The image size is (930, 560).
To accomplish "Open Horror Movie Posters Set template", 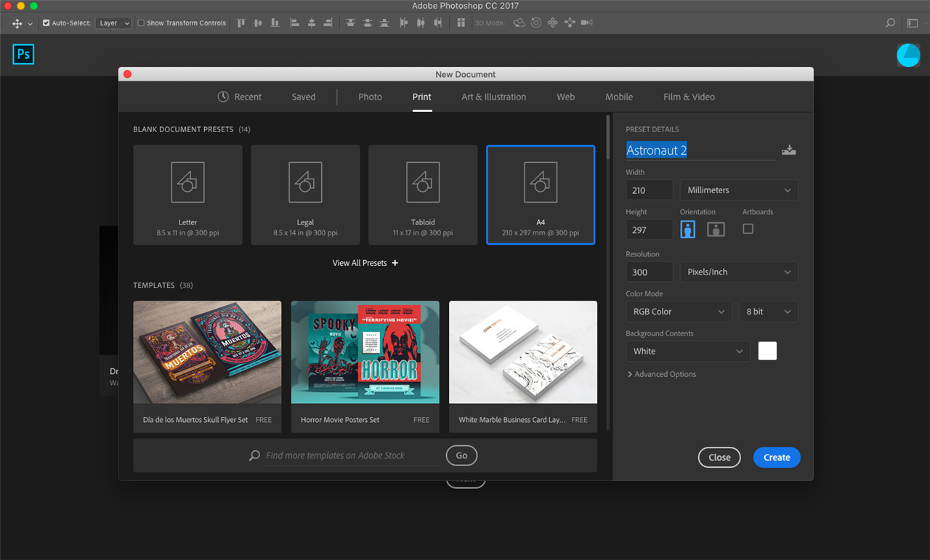I will (365, 367).
